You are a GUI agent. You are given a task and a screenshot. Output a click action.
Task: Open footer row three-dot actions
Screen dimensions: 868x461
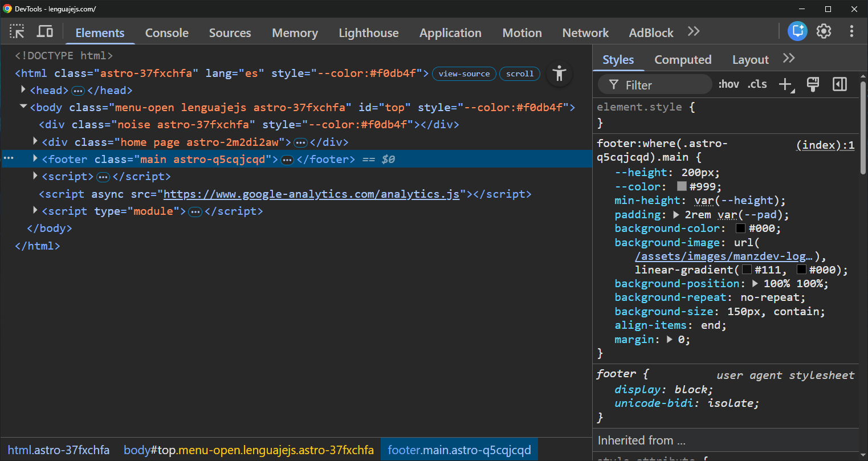[x=9, y=158]
